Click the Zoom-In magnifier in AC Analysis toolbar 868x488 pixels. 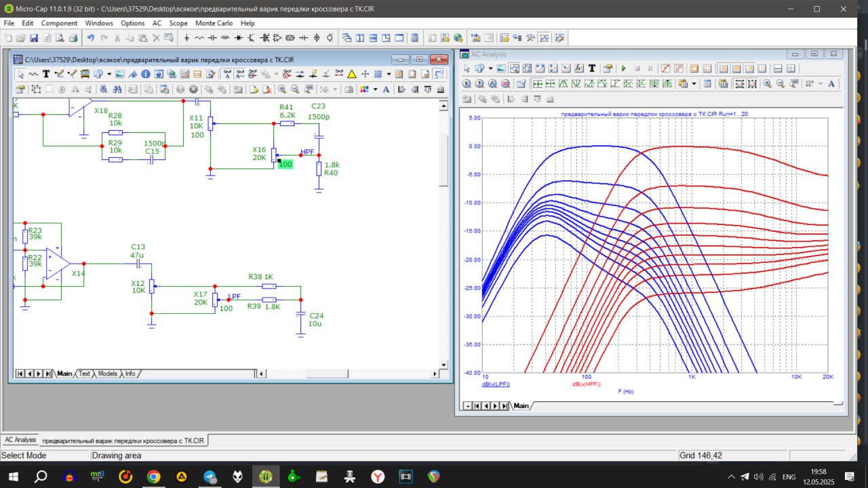[767, 83]
